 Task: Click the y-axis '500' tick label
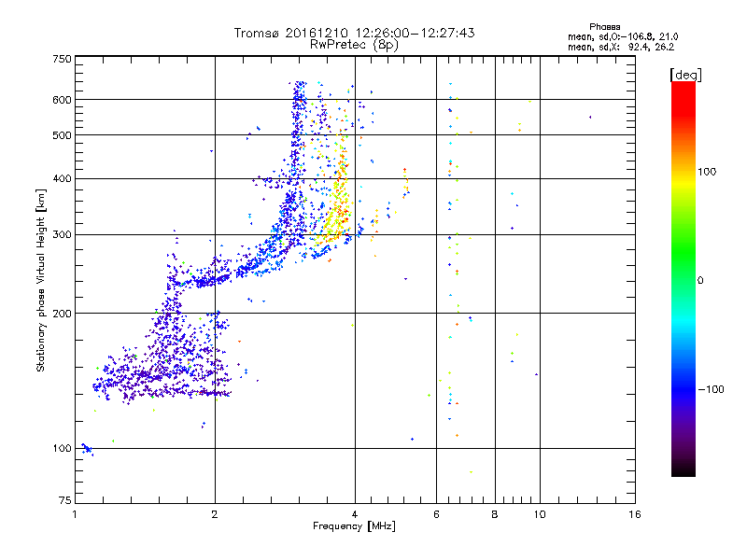pyautogui.click(x=62, y=135)
